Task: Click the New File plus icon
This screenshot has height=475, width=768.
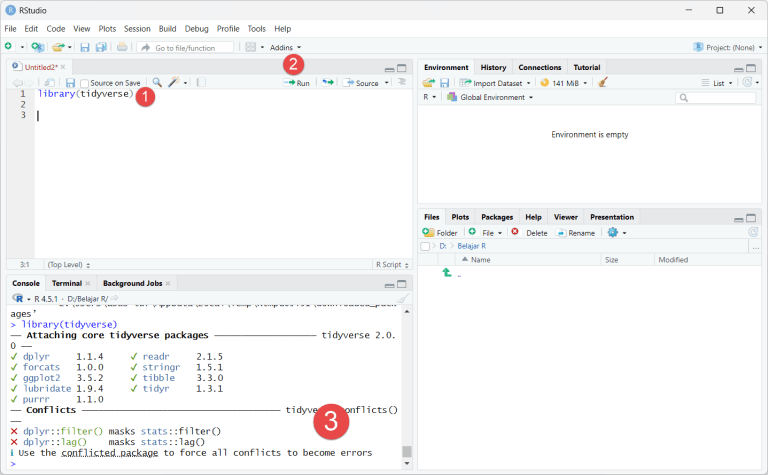Action: (x=8, y=47)
